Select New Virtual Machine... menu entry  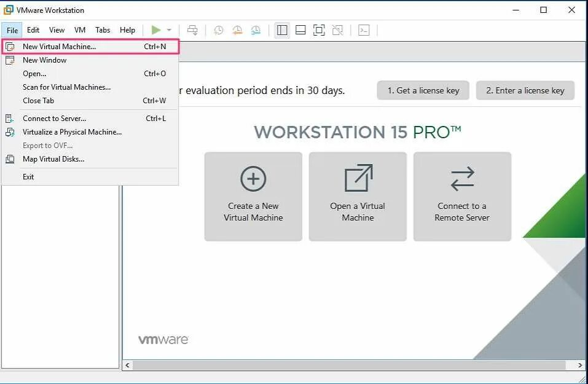click(x=90, y=47)
